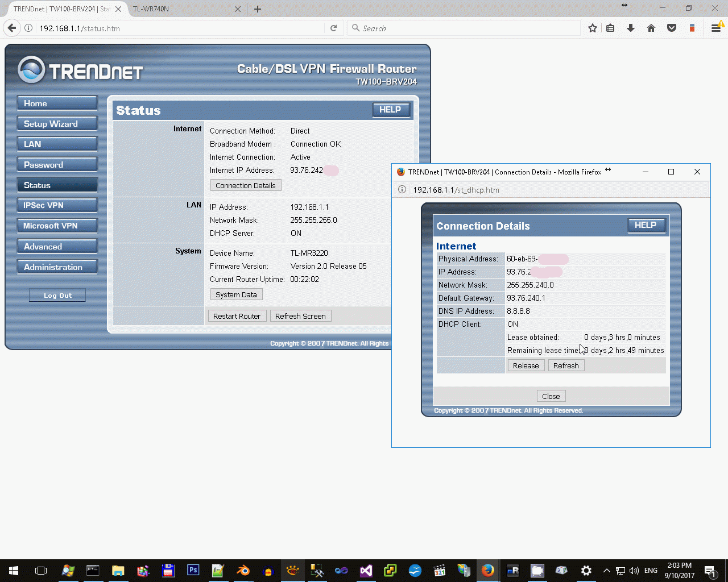The height and width of the screenshot is (582, 728).
Task: Click the Network Mask value 255.255.240.0
Action: click(x=530, y=285)
